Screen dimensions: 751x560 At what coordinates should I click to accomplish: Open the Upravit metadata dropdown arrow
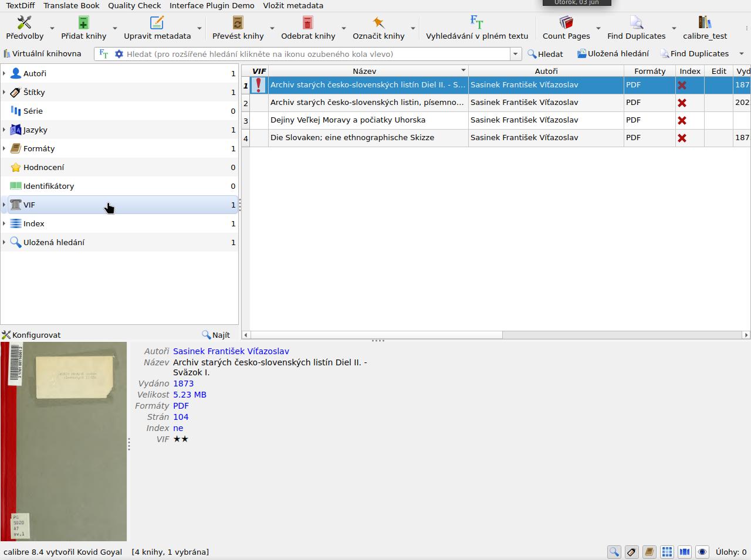pos(199,28)
